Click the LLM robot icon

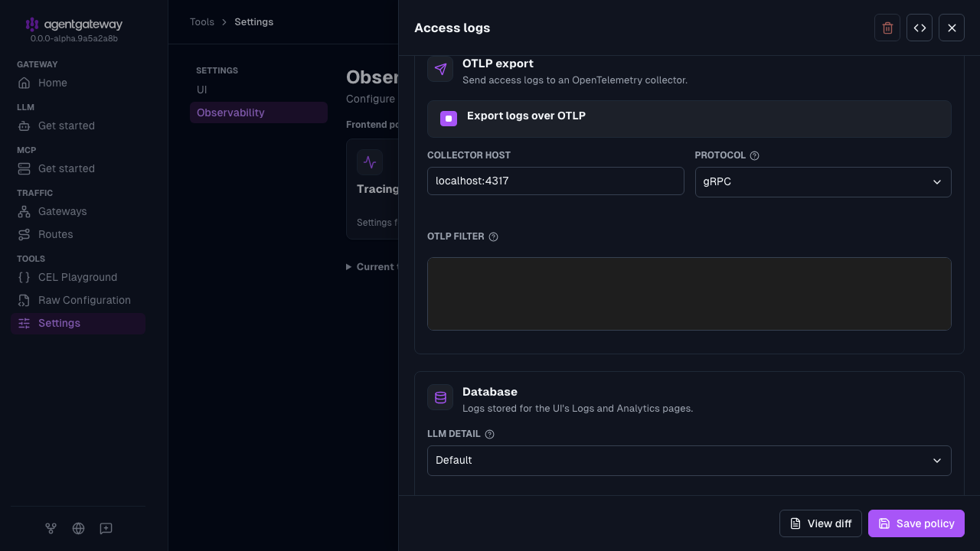click(24, 126)
